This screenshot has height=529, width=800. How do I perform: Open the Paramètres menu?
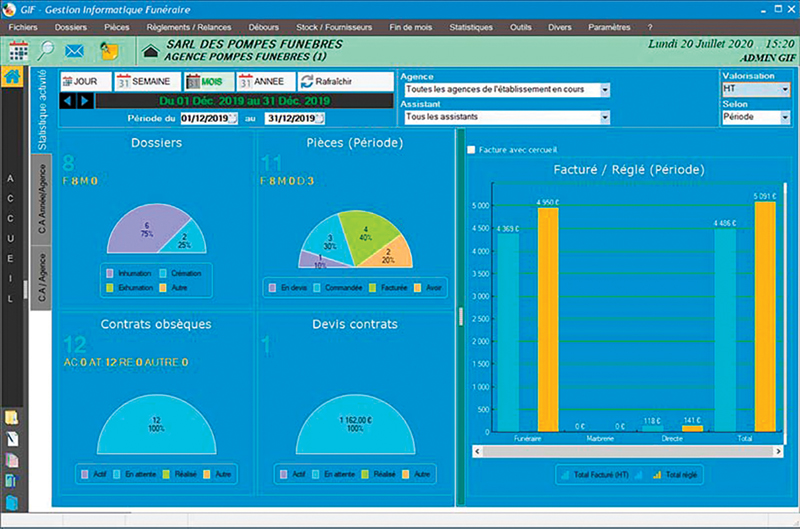(x=609, y=27)
